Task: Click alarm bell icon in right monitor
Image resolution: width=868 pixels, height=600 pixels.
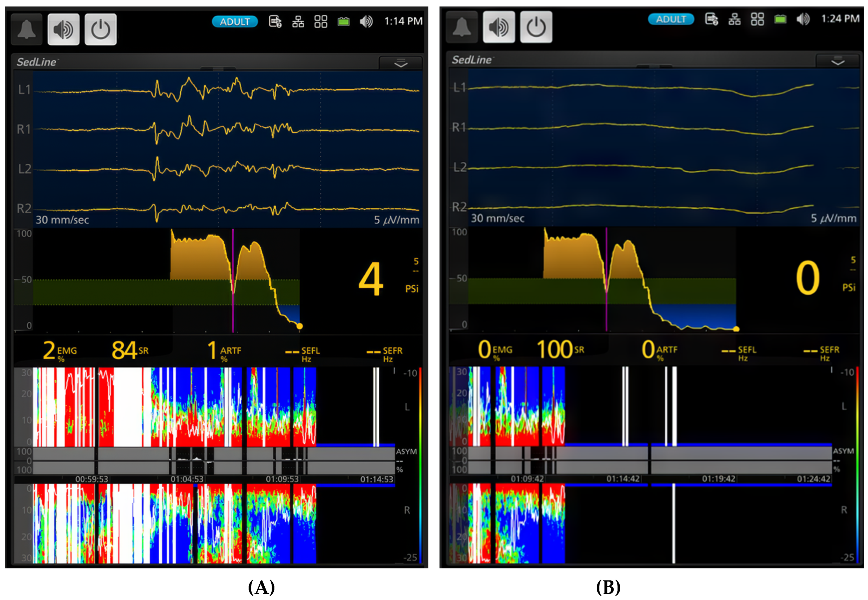Action: tap(462, 27)
